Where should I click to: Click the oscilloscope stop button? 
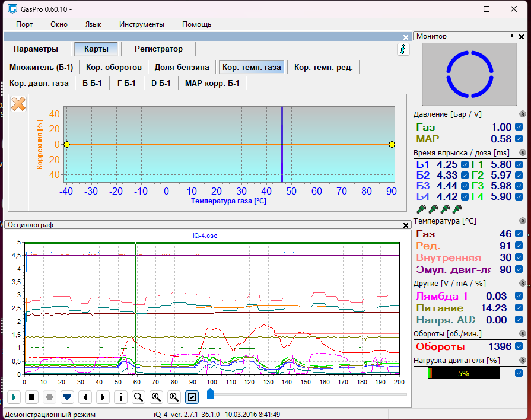point(32,397)
